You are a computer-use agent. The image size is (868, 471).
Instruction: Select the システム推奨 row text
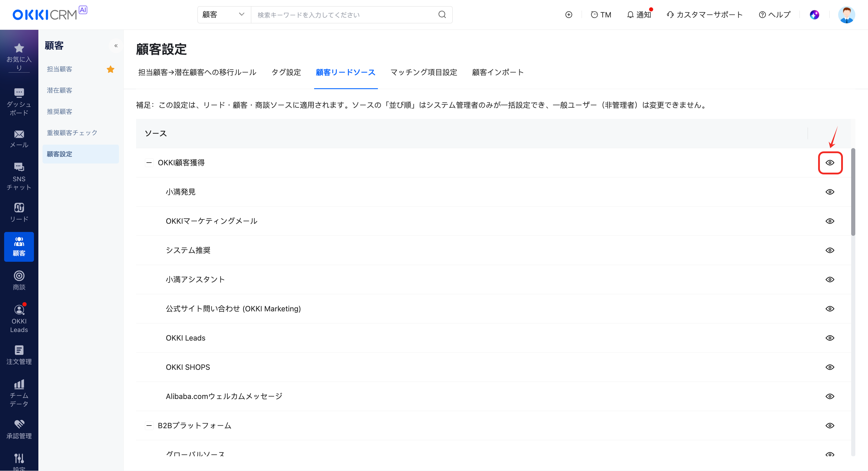pos(188,250)
